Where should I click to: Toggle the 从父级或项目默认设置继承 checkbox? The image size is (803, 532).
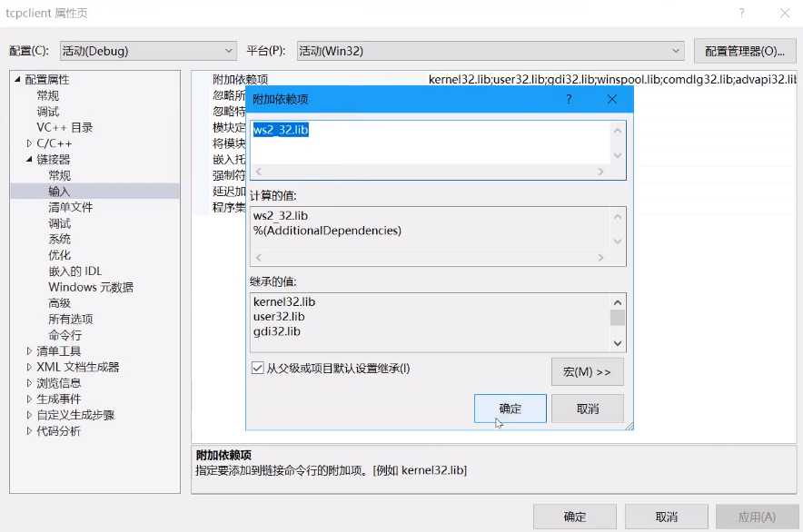pyautogui.click(x=259, y=367)
